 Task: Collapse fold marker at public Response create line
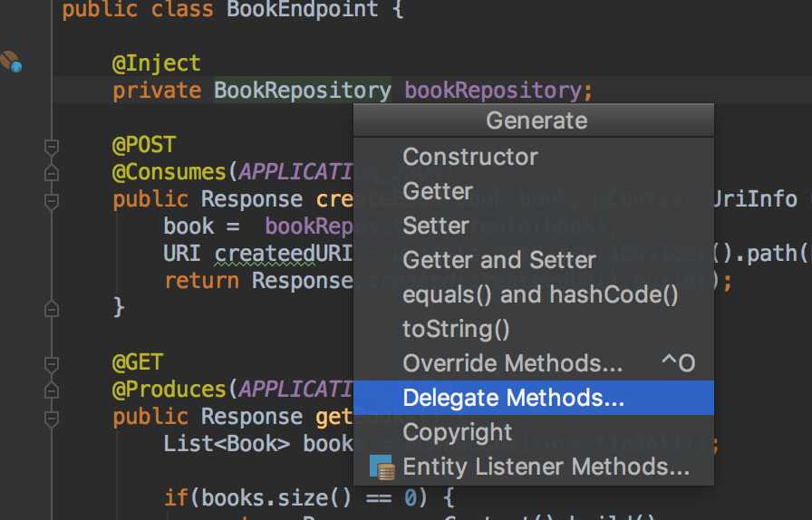click(x=52, y=201)
